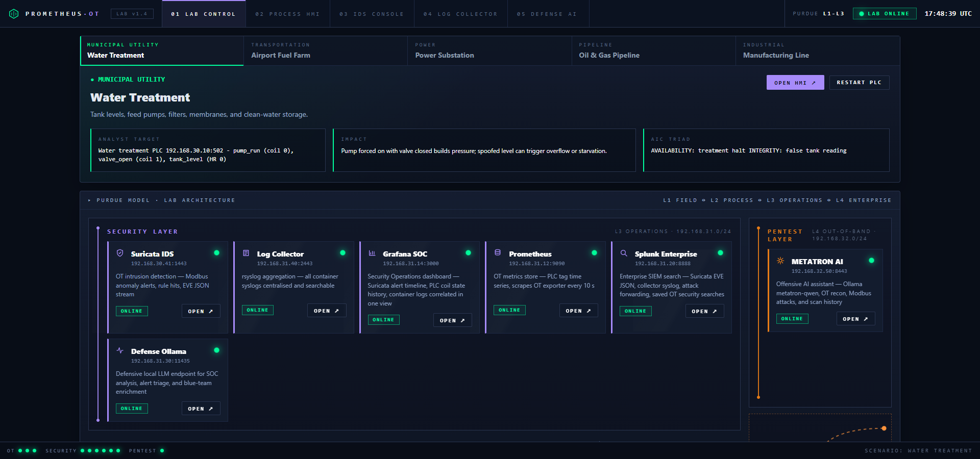Click the Lab v1.4 version badge
This screenshot has height=459, width=980.
point(132,14)
